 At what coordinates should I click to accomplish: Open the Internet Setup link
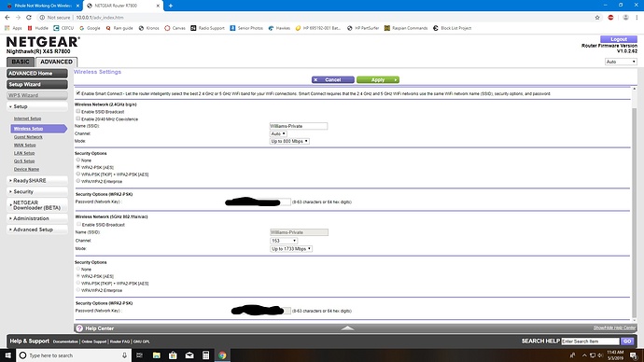point(27,118)
